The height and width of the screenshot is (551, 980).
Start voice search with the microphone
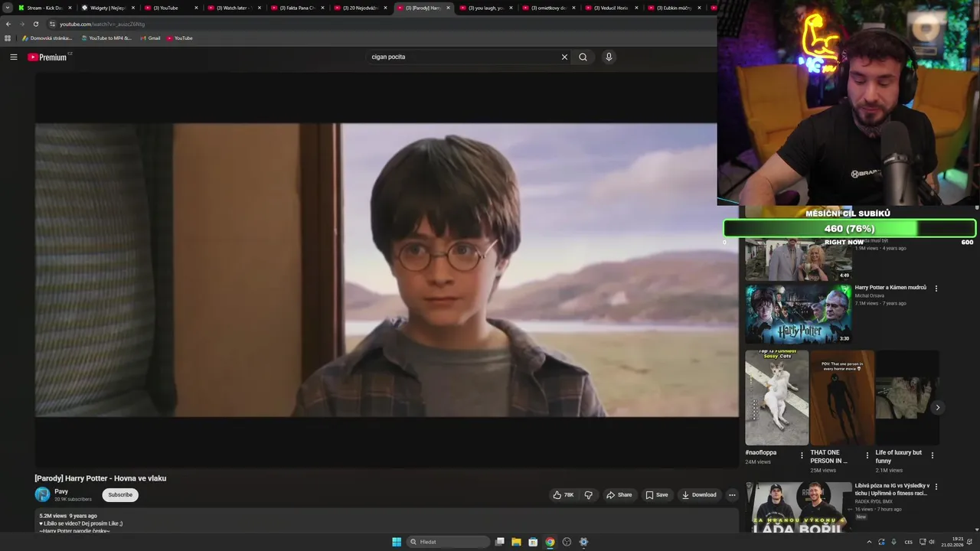[x=609, y=57]
